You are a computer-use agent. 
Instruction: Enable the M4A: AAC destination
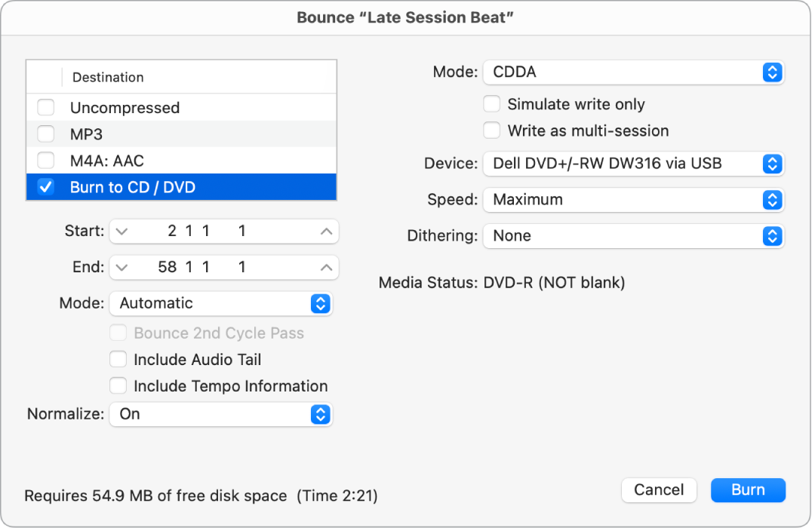[45, 160]
